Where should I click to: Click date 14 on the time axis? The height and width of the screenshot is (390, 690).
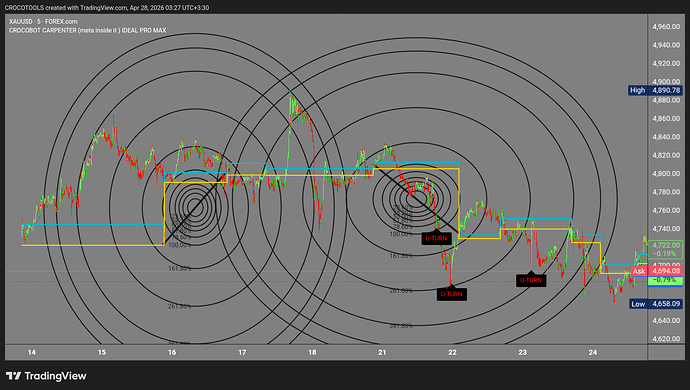(32, 352)
